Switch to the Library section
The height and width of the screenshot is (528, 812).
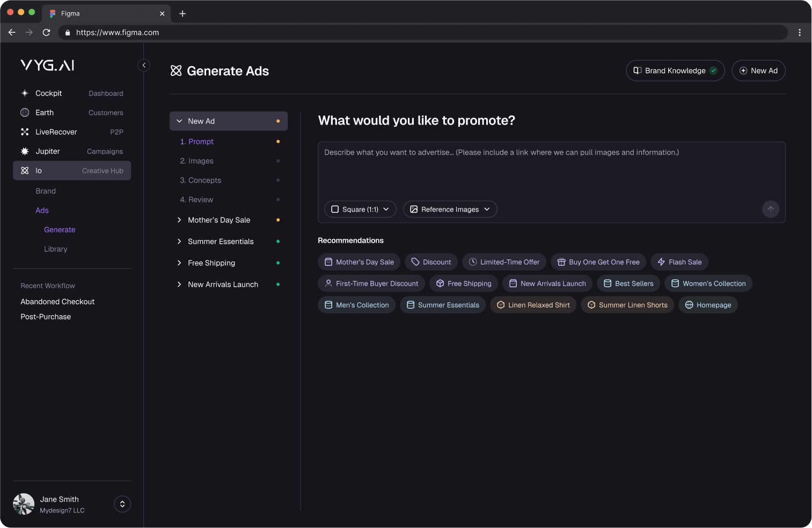55,249
